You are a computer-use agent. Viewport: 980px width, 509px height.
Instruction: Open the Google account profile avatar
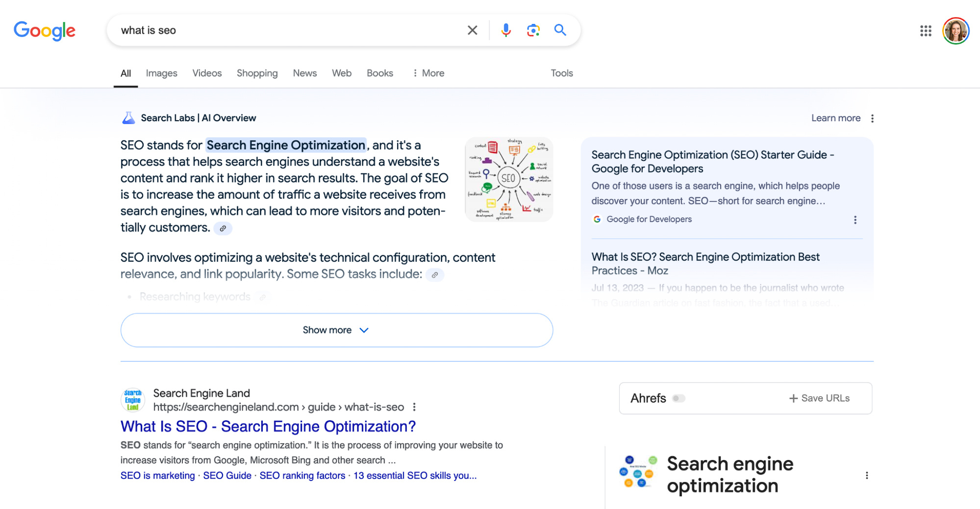pos(955,31)
